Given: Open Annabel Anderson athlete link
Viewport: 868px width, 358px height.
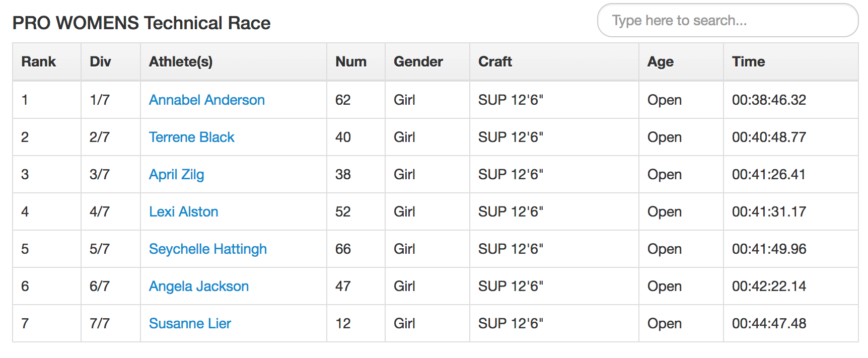Looking at the screenshot, I should coord(206,100).
